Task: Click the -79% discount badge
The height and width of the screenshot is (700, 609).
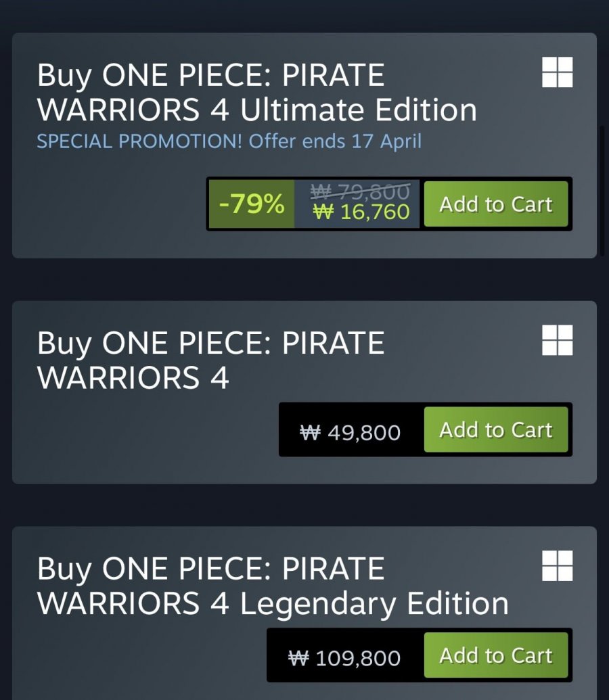Action: pos(252,204)
